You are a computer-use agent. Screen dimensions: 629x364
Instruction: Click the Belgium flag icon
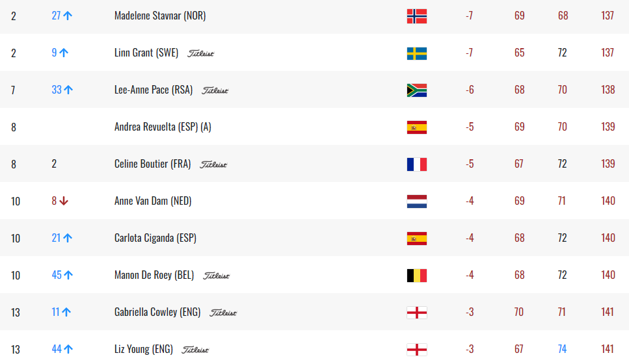tap(416, 275)
